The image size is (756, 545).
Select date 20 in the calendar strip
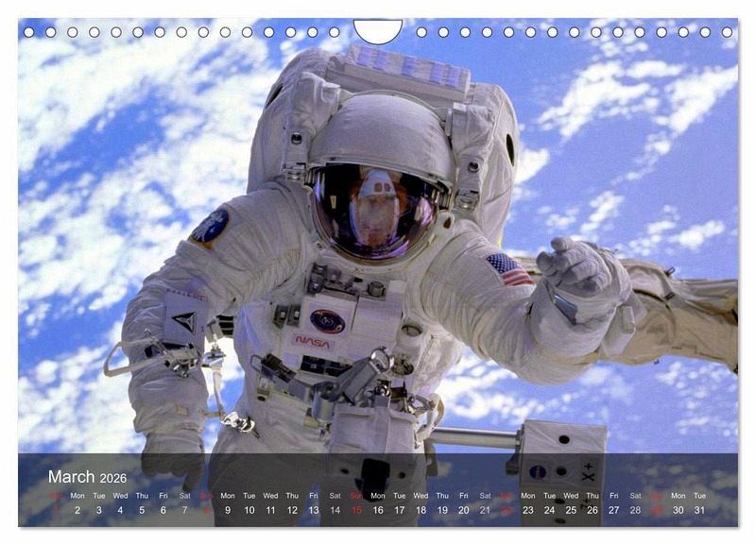click(464, 510)
